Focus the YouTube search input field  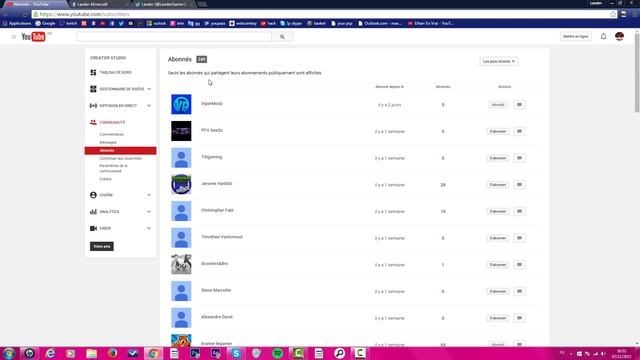tap(174, 37)
